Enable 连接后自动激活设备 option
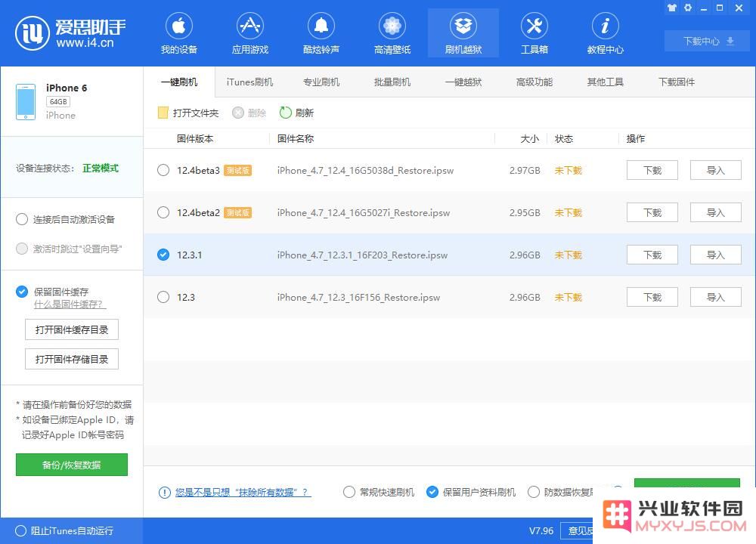This screenshot has width=756, height=544. pyautogui.click(x=22, y=220)
